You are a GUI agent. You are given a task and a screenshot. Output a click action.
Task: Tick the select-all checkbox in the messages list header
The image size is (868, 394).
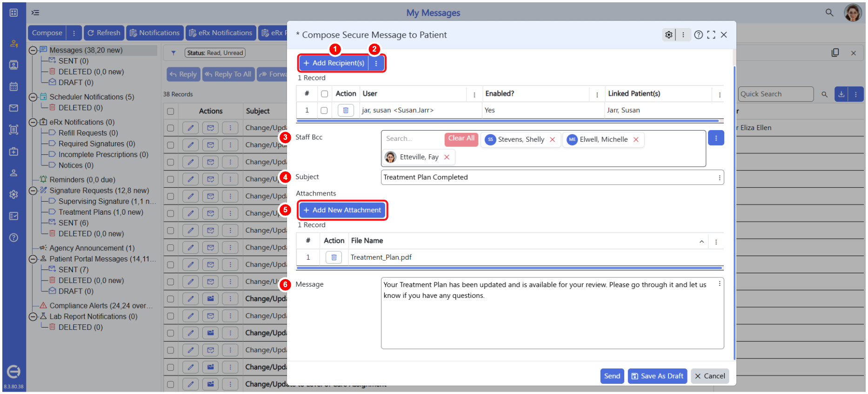pos(171,112)
